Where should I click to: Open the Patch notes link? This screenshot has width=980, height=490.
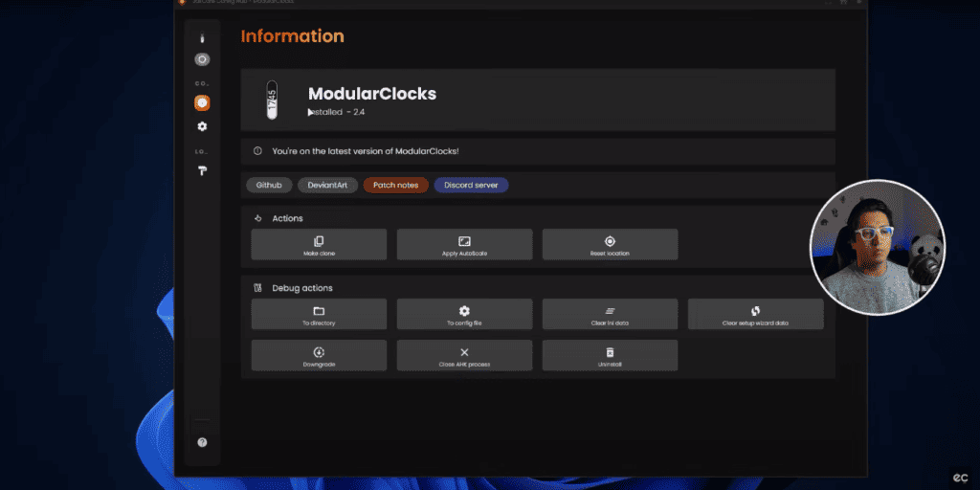pos(395,185)
